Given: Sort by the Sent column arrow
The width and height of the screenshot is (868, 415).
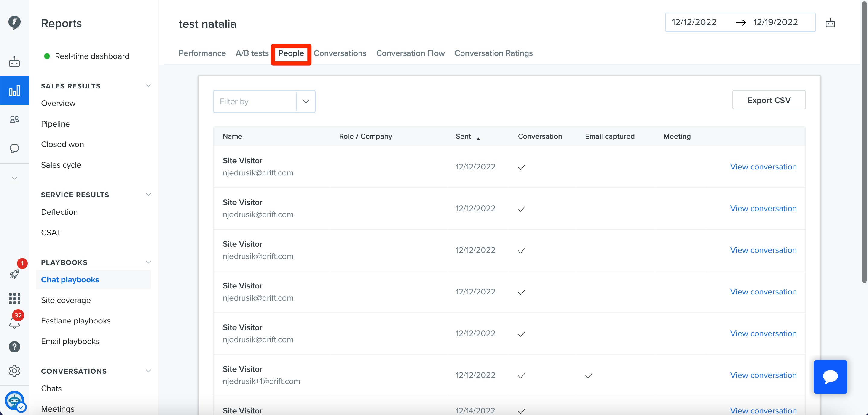Looking at the screenshot, I should (478, 138).
